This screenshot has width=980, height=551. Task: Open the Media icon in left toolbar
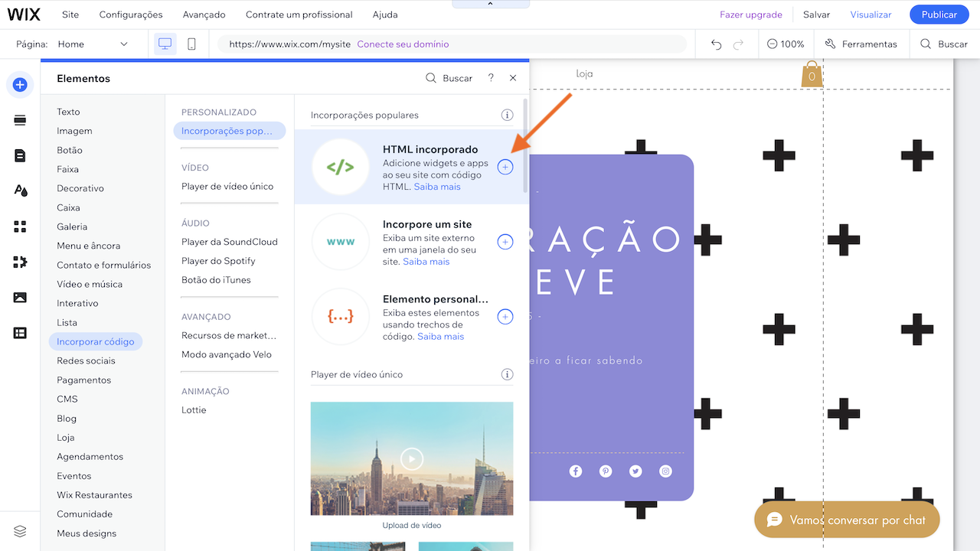(x=19, y=297)
